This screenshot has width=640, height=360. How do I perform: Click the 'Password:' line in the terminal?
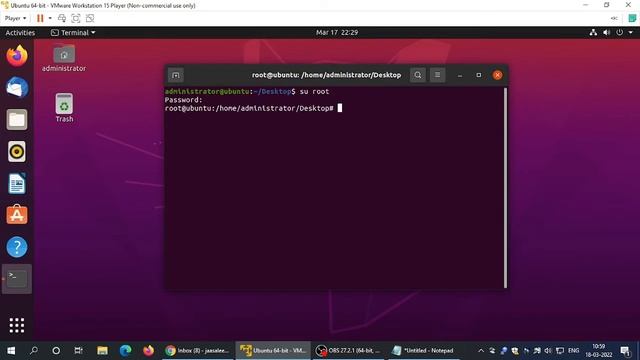183,100
